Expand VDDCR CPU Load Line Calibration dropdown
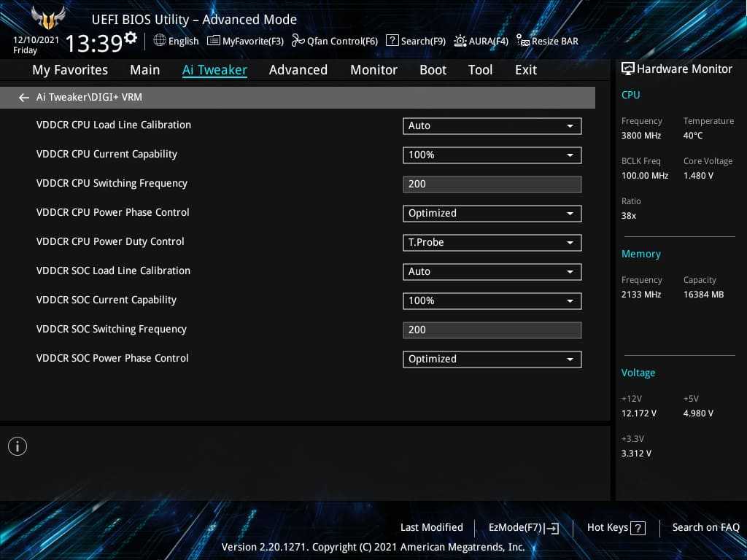747x560 pixels. pyautogui.click(x=492, y=126)
